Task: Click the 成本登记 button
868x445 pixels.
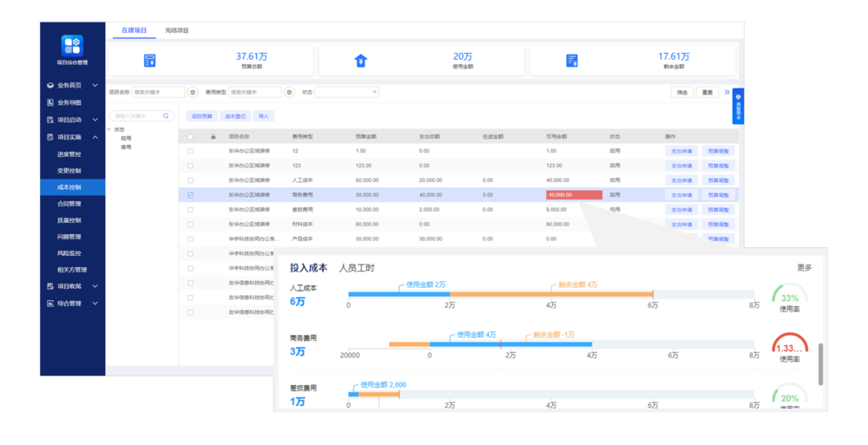Action: tap(235, 115)
